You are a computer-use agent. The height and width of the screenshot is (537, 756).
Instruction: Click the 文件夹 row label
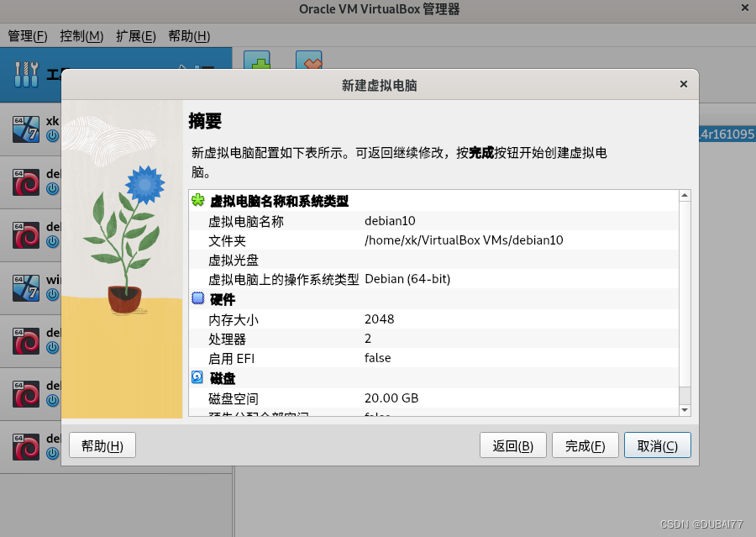point(227,240)
